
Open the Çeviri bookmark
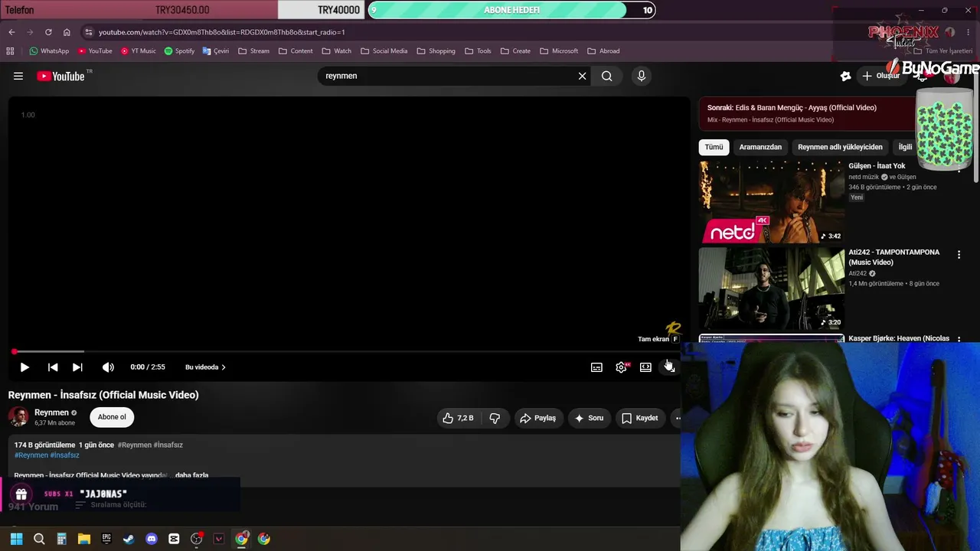(x=216, y=51)
